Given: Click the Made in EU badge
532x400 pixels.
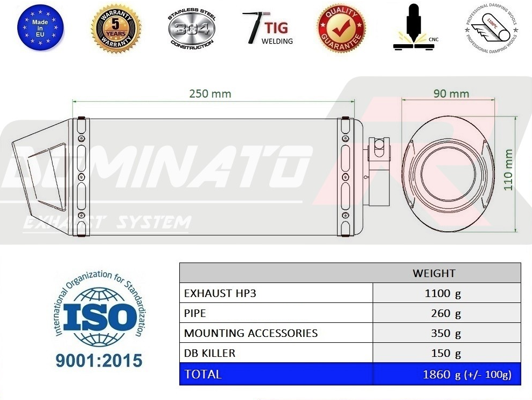Looking at the screenshot, I should 40,28.
